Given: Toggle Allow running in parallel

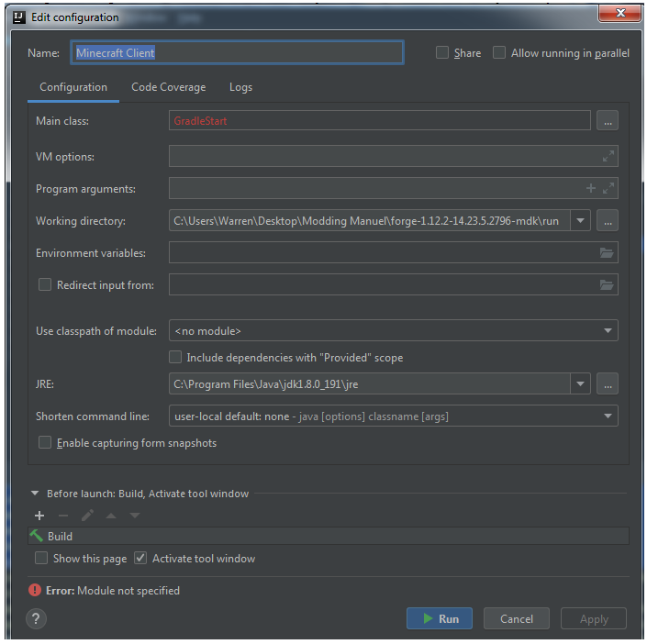Looking at the screenshot, I should point(499,53).
